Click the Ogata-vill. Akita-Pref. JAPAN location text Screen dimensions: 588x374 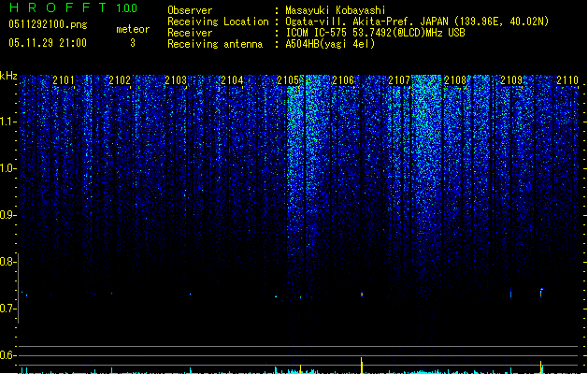(417, 22)
